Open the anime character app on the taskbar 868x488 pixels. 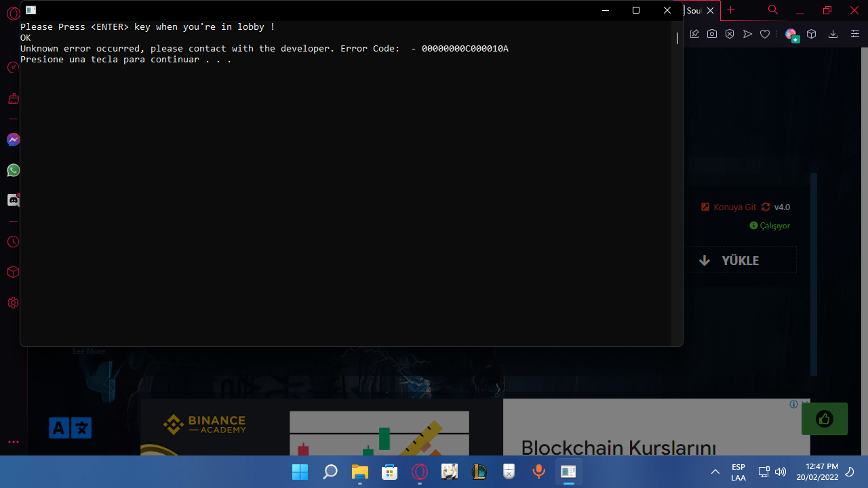coord(449,472)
